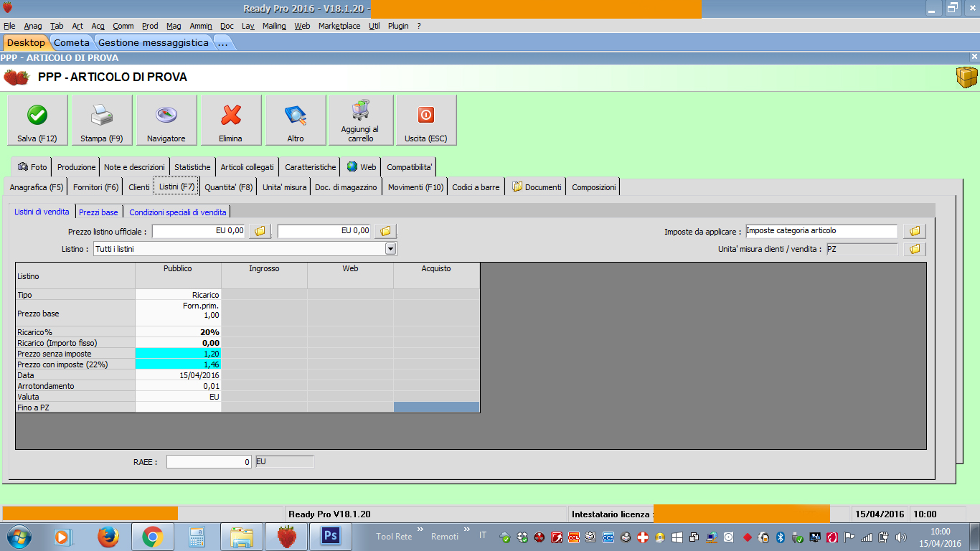Open the Altro magnifier options
980x551 pixels.
[296, 120]
